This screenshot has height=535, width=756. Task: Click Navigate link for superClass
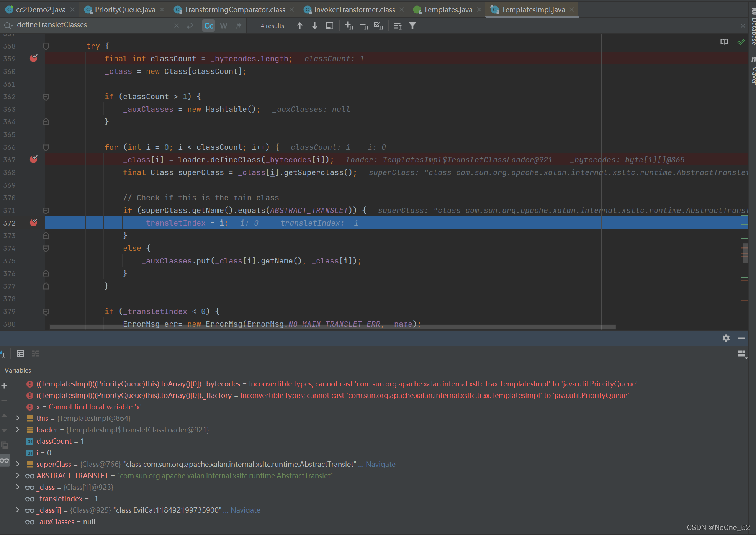point(380,464)
